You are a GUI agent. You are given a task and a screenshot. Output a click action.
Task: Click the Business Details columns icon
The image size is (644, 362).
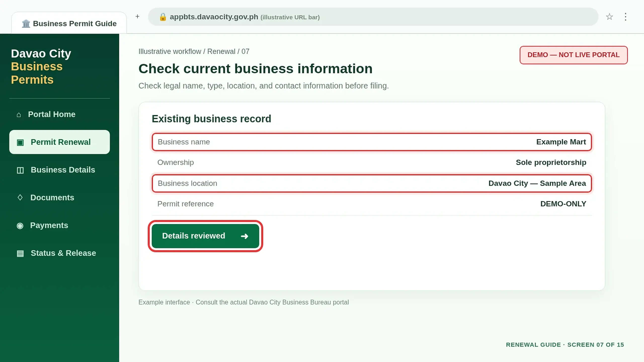click(x=20, y=170)
